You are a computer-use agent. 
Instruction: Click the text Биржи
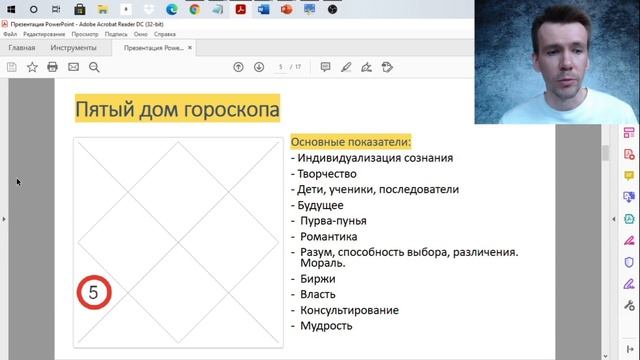point(318,279)
